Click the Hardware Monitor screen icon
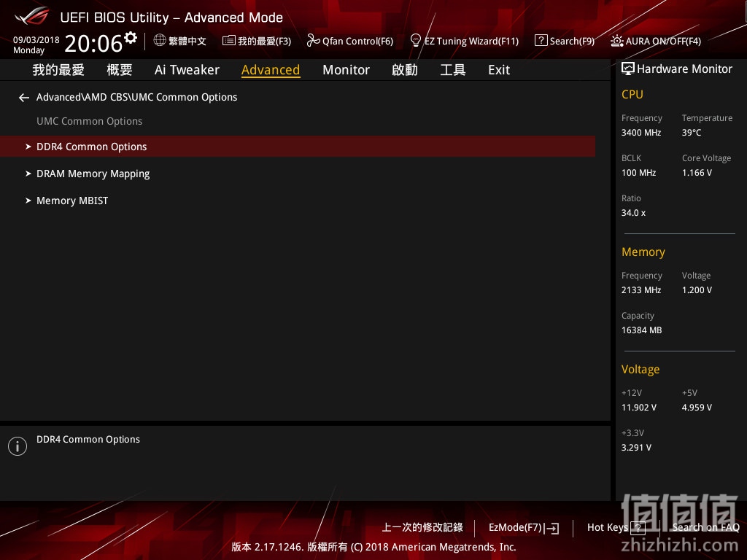747x560 pixels. tap(628, 69)
